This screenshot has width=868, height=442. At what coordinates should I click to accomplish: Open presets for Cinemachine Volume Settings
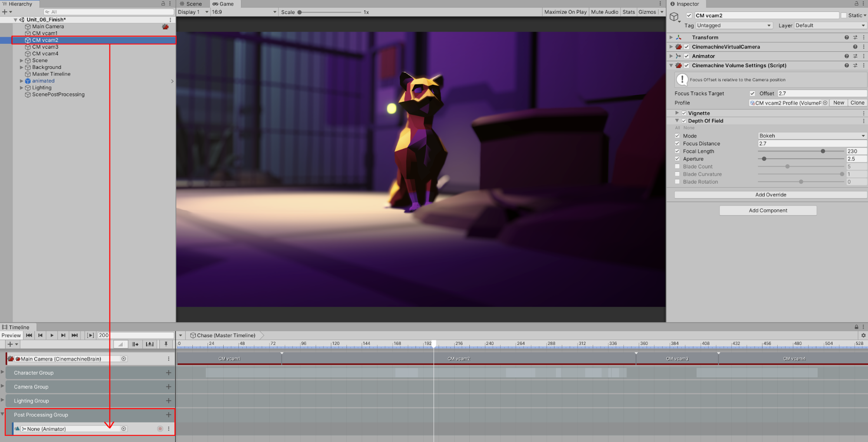[855, 65]
